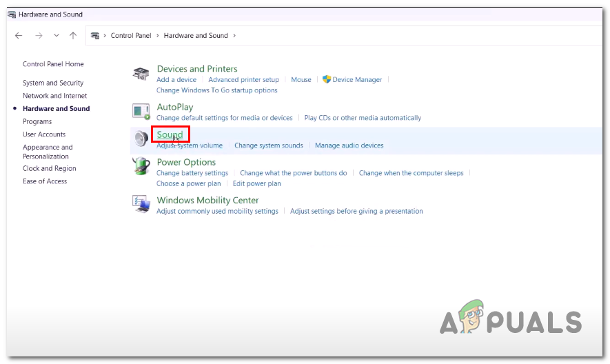Screen dimensions: 610x364
Task: Click Change when the computer sleeps
Action: click(x=411, y=173)
